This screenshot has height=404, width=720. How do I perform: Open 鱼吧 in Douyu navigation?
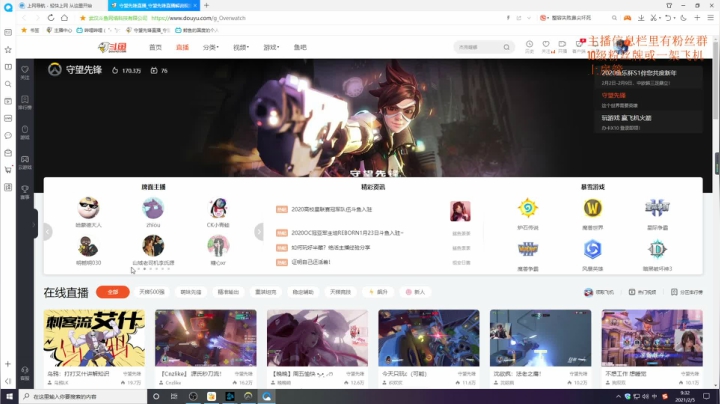coord(300,47)
